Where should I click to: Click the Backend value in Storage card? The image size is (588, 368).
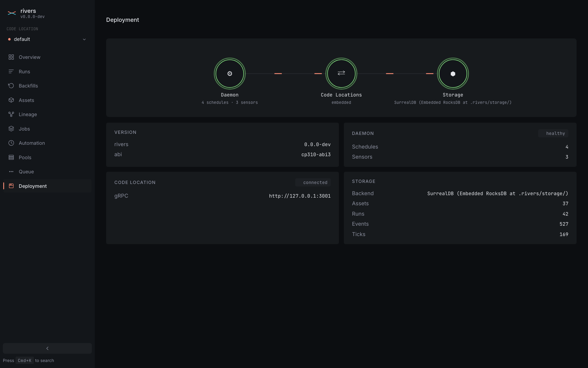(x=498, y=193)
